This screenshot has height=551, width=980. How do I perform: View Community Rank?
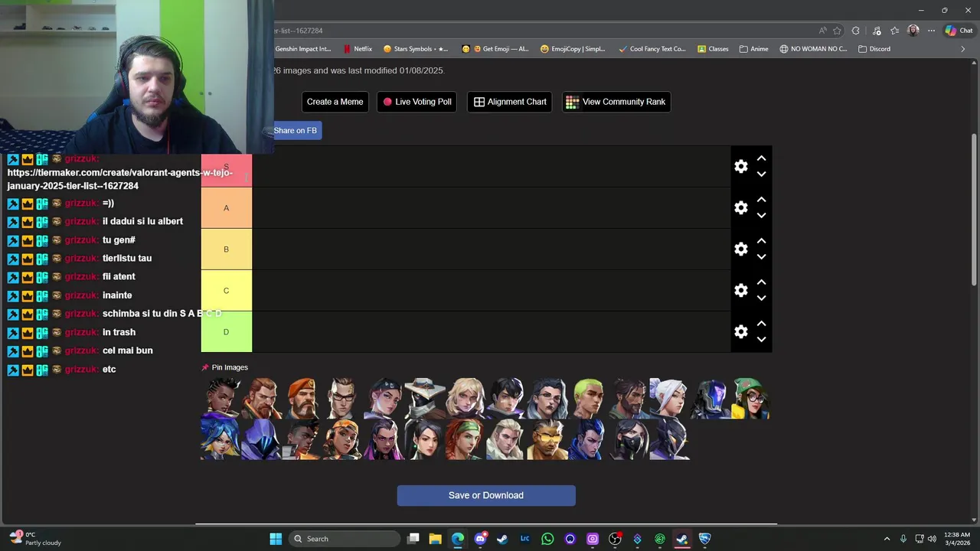[616, 102]
